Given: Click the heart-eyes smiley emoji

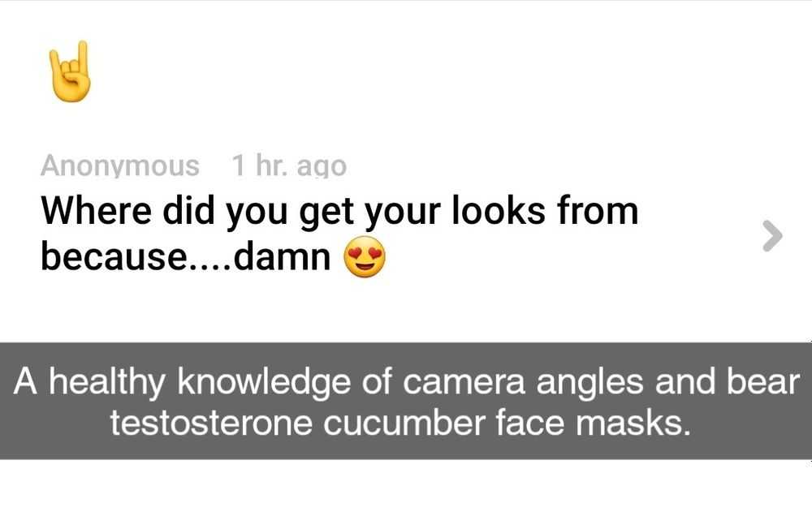Looking at the screenshot, I should click(x=365, y=256).
